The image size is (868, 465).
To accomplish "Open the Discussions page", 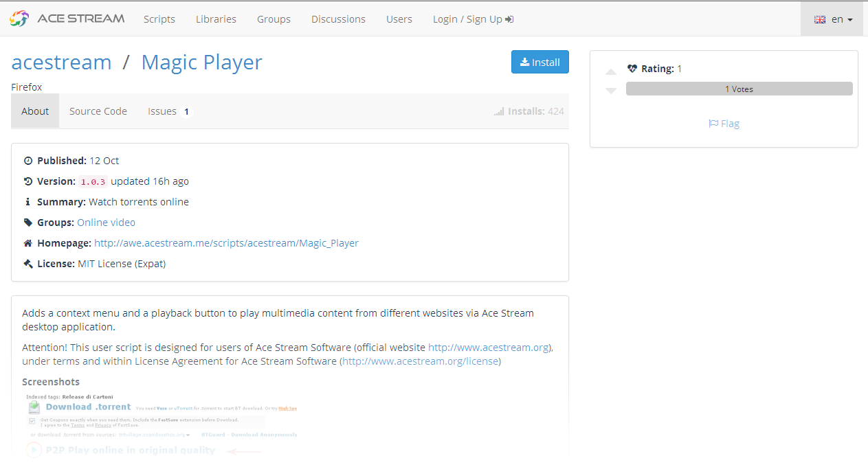I will [338, 19].
